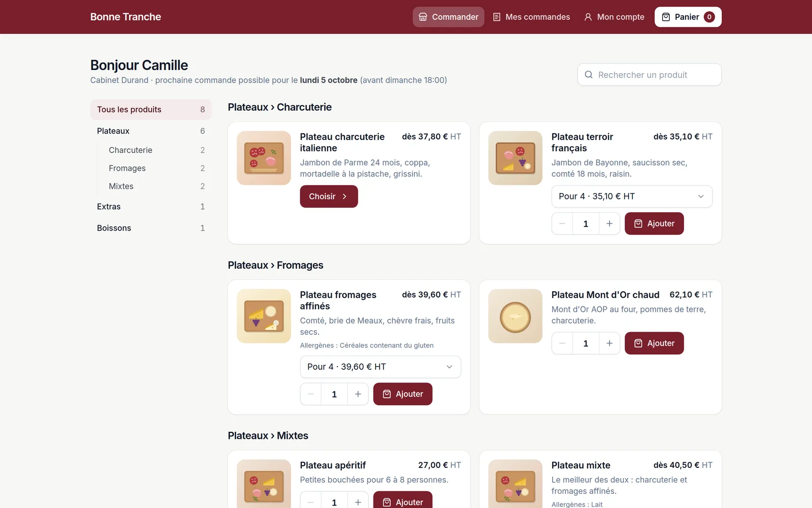Click the Plateau apéritif title
812x508 pixels.
pos(333,465)
